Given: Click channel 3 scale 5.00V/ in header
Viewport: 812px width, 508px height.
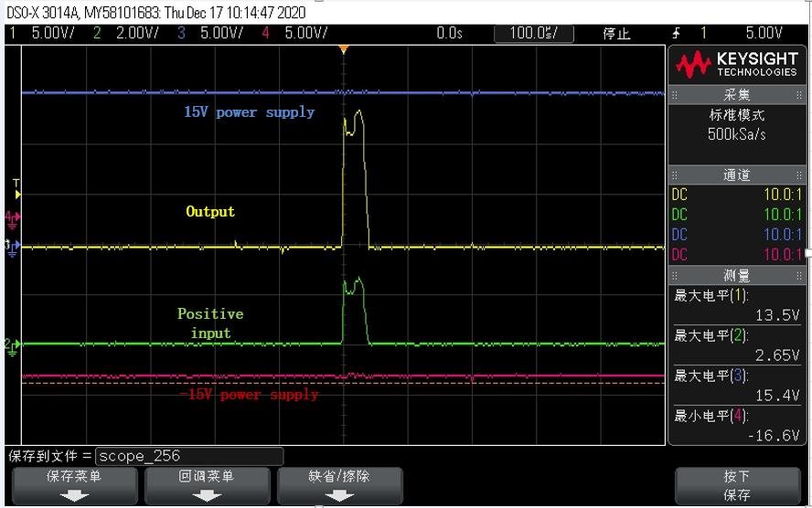Looking at the screenshot, I should pos(221,33).
